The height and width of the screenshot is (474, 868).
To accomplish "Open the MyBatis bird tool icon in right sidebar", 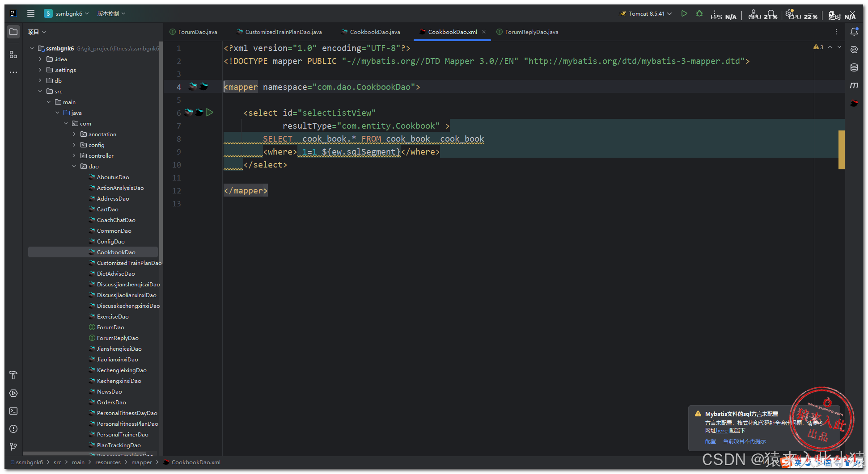I will click(x=854, y=103).
